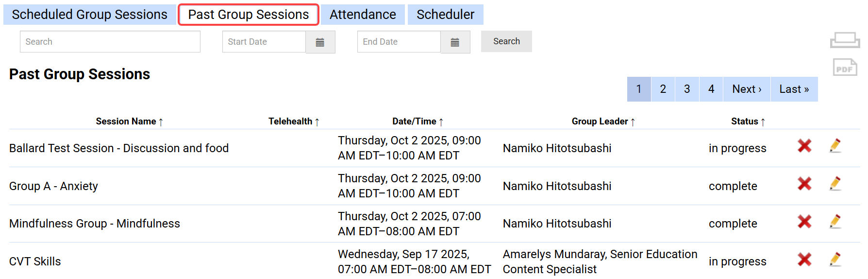Open the Start Date calendar picker
The width and height of the screenshot is (868, 279).
(320, 42)
